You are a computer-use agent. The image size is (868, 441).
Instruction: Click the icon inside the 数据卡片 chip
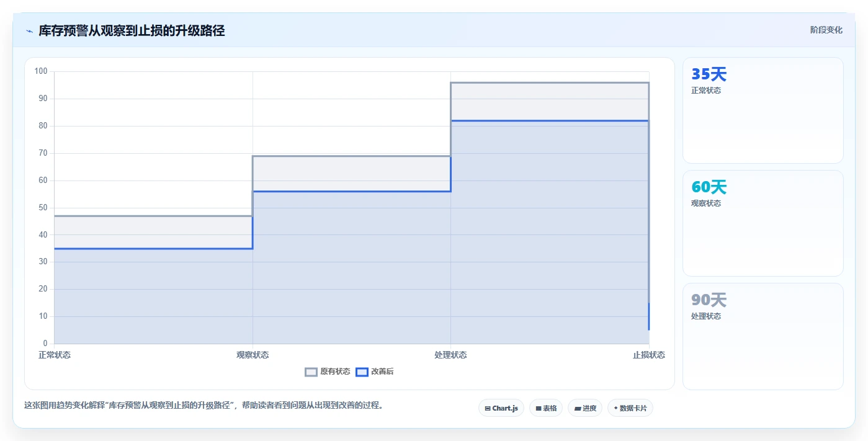pos(615,408)
